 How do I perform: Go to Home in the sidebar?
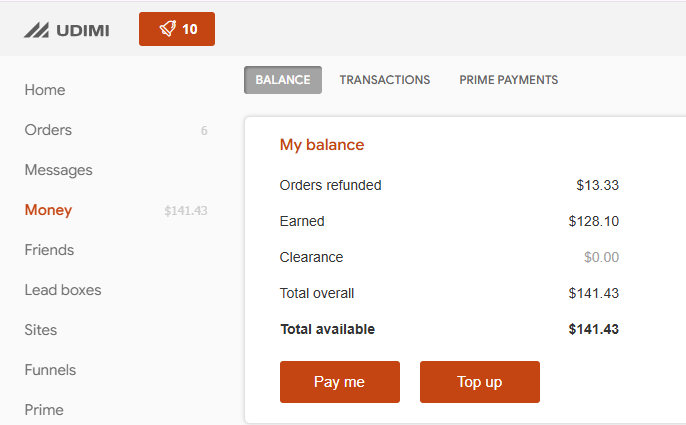[x=45, y=90]
